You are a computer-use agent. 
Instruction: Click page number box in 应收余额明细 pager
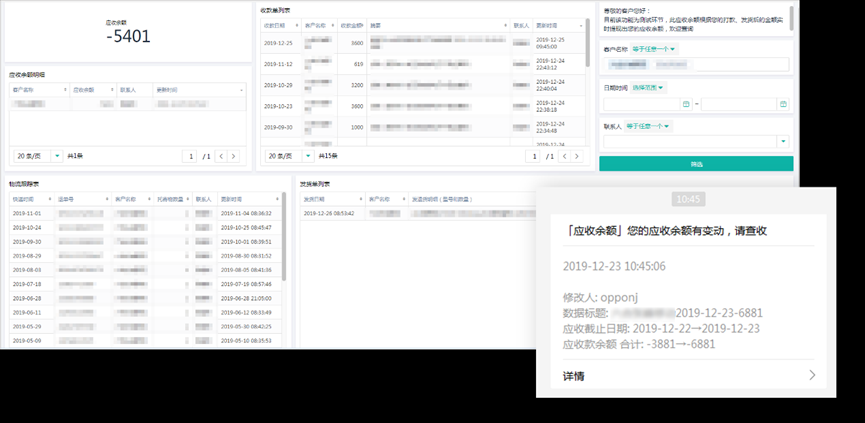pos(190,157)
